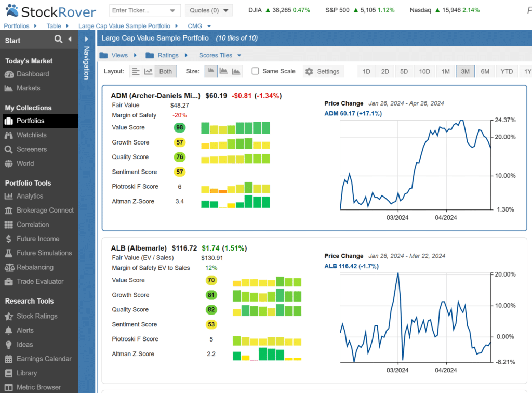This screenshot has height=393, width=532.
Task: Select the text-only layout icon
Action: tap(136, 71)
